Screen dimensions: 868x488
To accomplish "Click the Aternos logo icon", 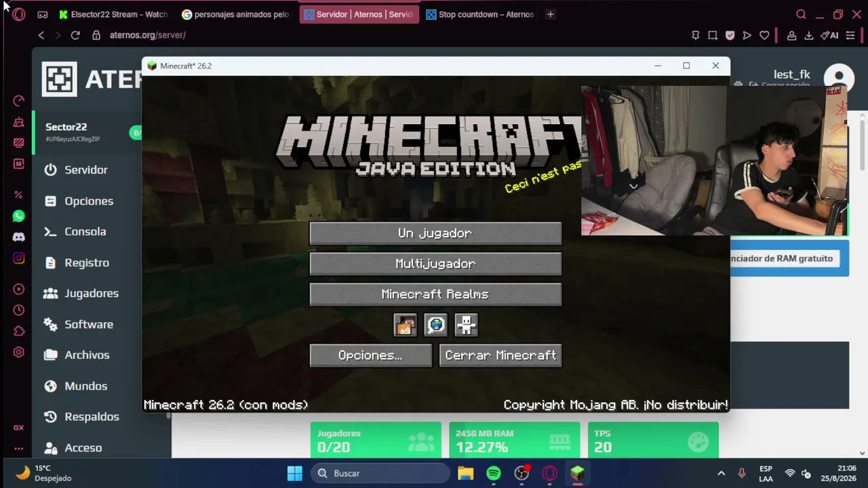I will point(59,79).
